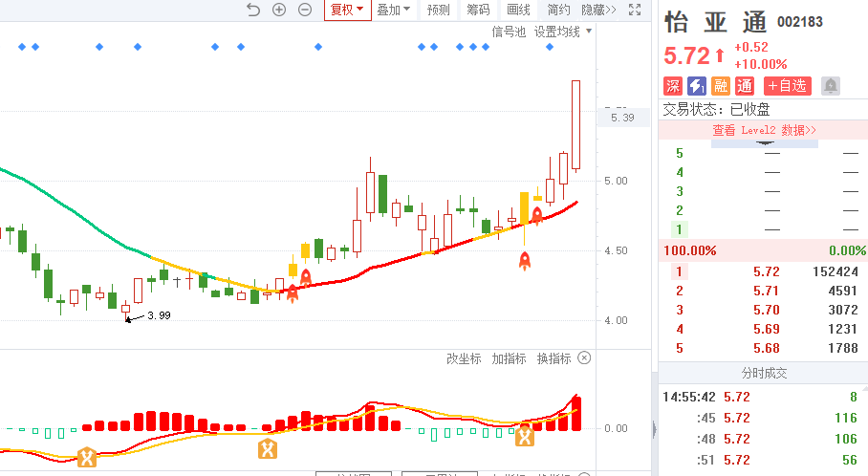
Task: Click the undo arrow icon in chart toolbar
Action: click(253, 10)
